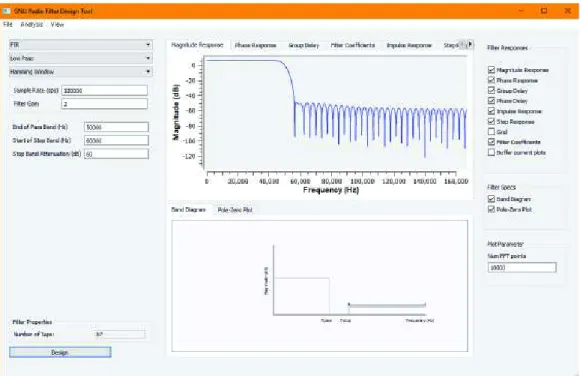Expand the Low Pass band type dropdown
Viewport: 580px width, 376px height.
(x=81, y=58)
